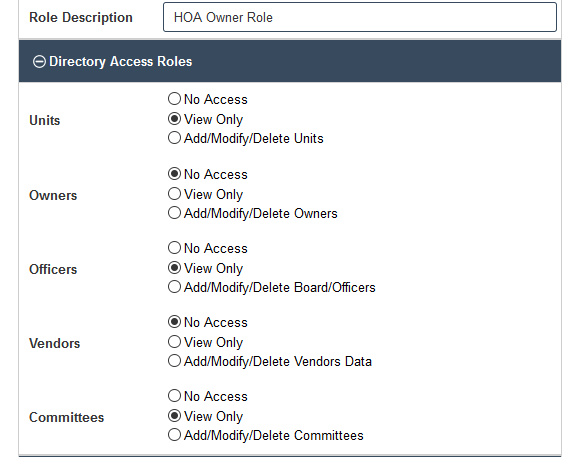Select View Only for Units

pos(174,119)
